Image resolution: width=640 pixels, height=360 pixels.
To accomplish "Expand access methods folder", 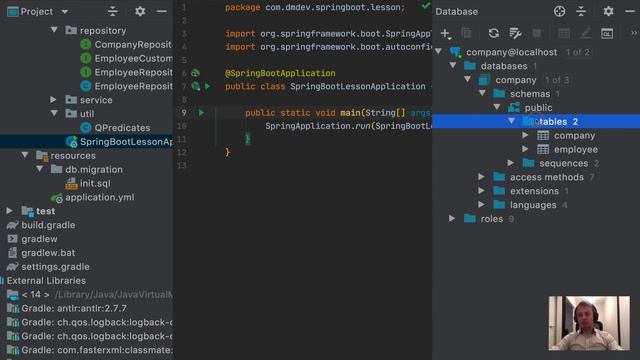I will tap(482, 176).
